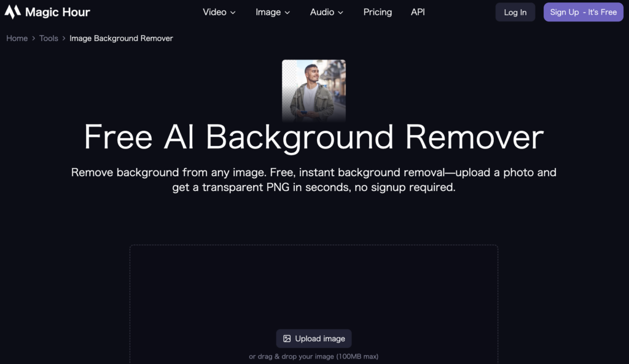
Task: Open the API link in navigation
Action: (x=418, y=12)
